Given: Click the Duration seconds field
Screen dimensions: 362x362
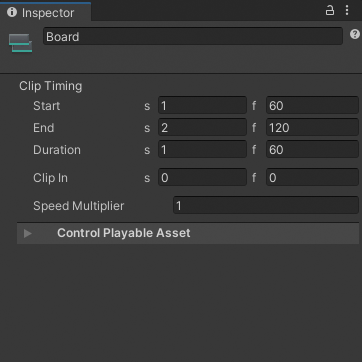Looking at the screenshot, I should click(202, 150).
